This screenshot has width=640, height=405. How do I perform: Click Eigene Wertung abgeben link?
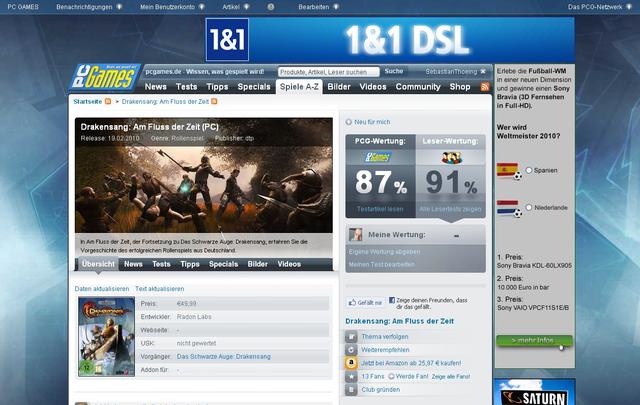(384, 252)
